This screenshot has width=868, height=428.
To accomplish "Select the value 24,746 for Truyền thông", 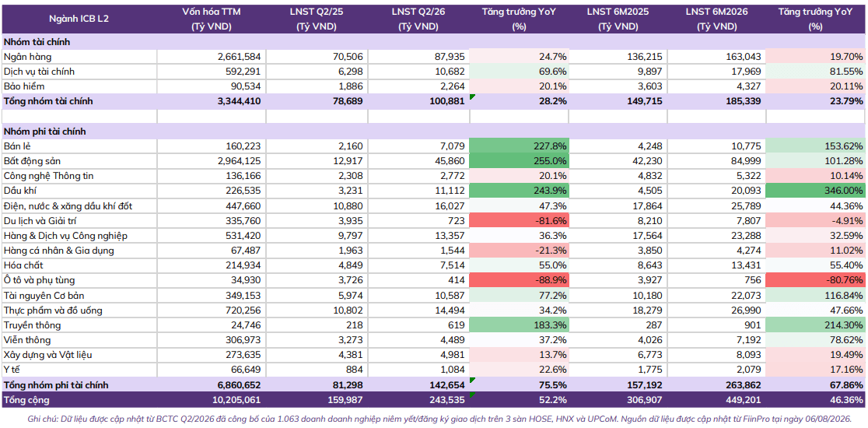I will pos(247,325).
